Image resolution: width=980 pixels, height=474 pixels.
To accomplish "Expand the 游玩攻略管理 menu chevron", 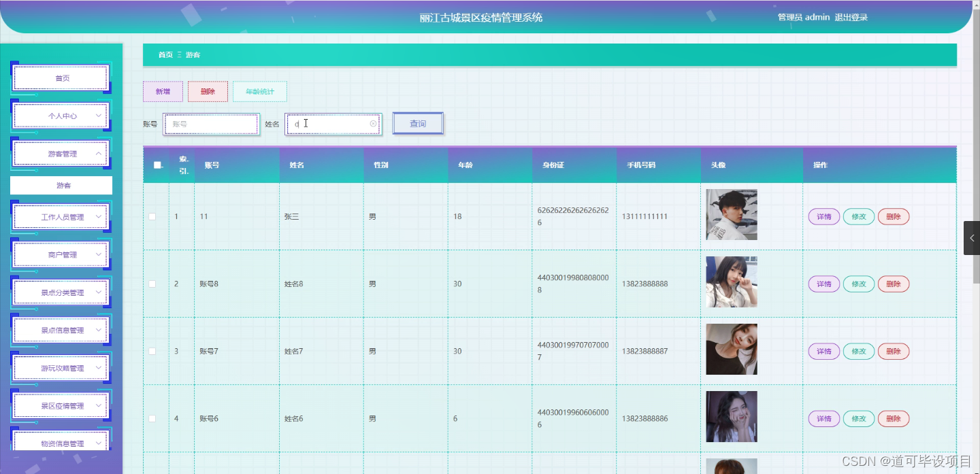I will click(99, 368).
